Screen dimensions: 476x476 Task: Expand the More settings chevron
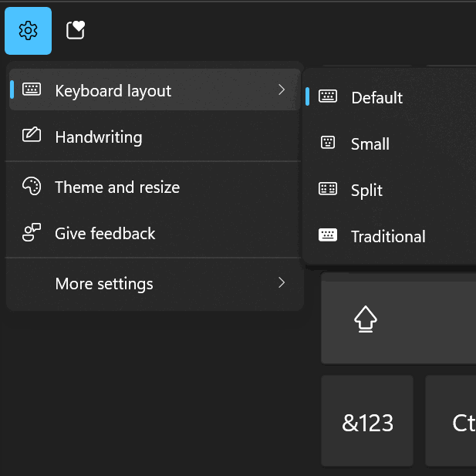click(282, 282)
